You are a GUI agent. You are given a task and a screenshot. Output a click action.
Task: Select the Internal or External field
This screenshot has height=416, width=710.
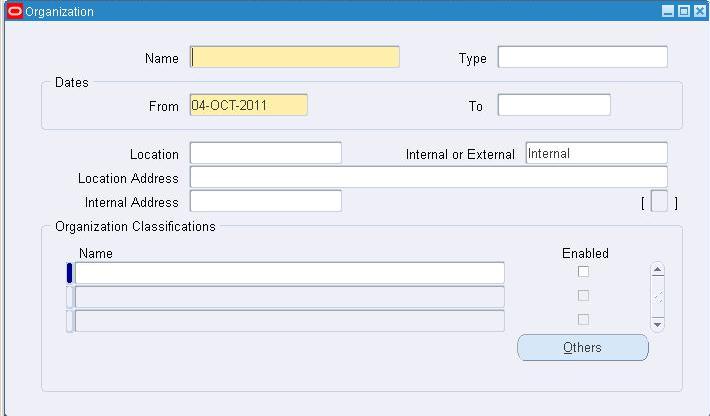596,153
